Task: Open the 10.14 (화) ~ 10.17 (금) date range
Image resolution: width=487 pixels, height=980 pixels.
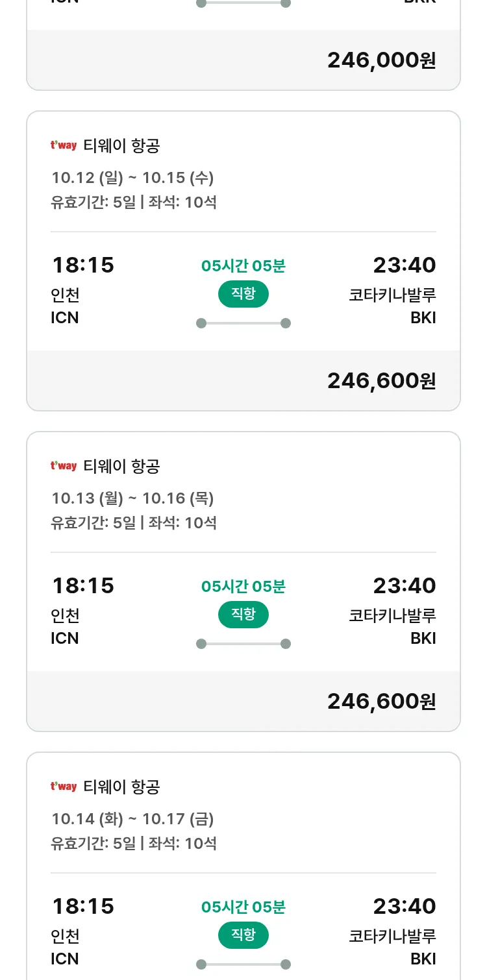Action: (x=132, y=818)
